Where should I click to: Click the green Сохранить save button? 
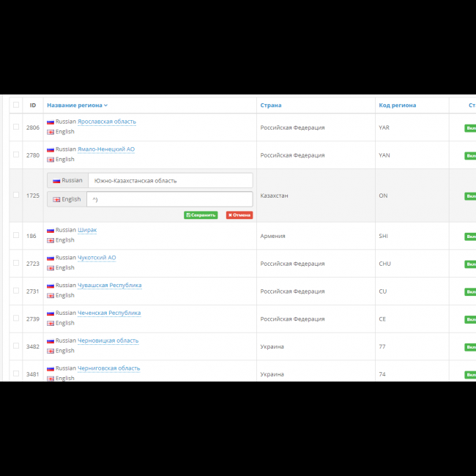(201, 215)
